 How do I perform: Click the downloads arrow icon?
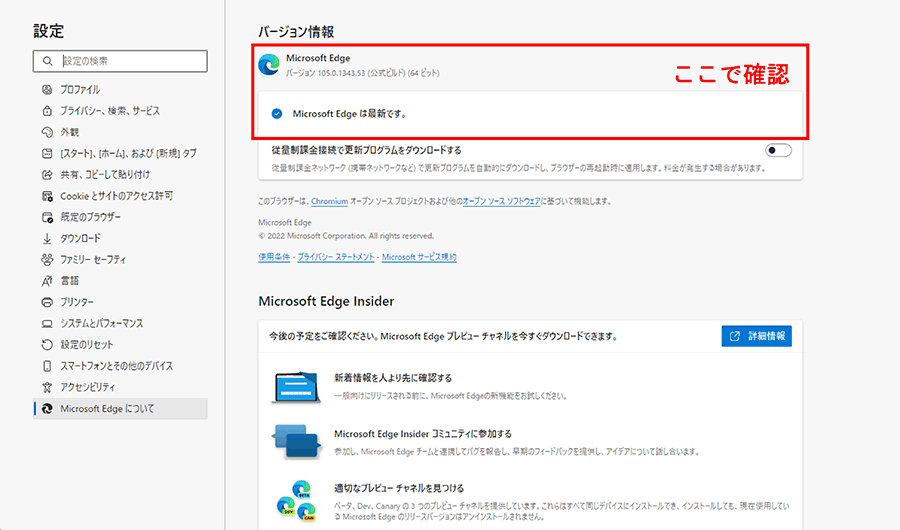(x=47, y=238)
